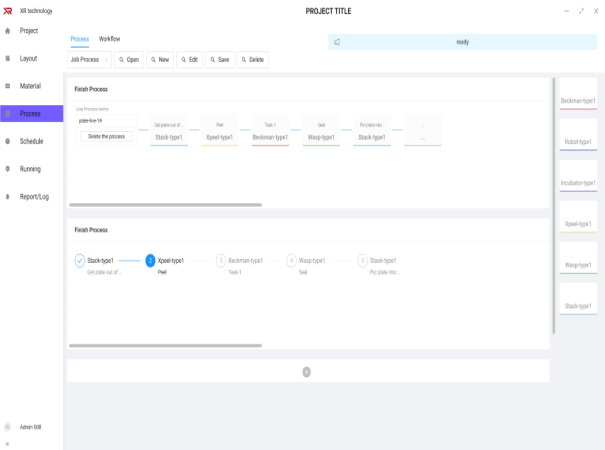Click the Schedule sidebar icon
605x450 pixels.
[8, 141]
